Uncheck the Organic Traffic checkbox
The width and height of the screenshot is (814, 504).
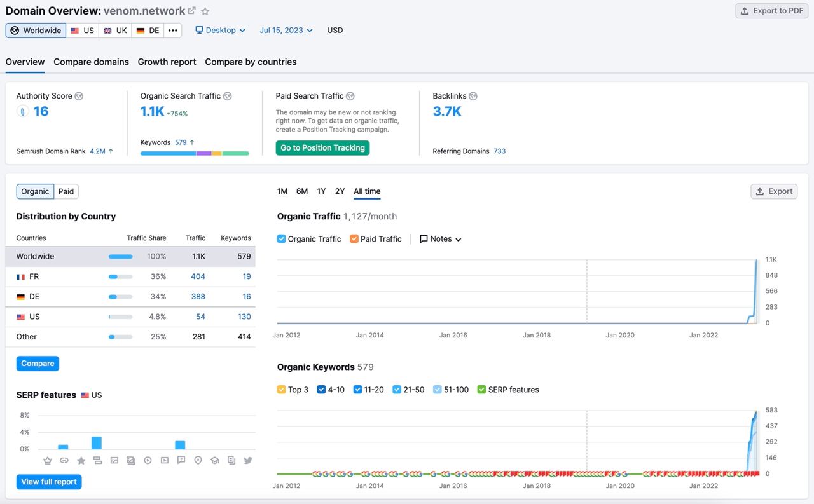click(x=282, y=239)
